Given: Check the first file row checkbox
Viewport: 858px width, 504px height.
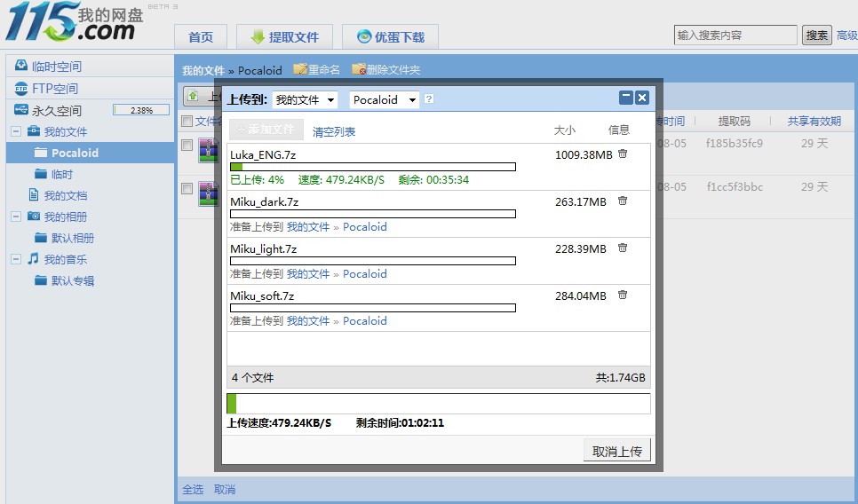Looking at the screenshot, I should [187, 145].
